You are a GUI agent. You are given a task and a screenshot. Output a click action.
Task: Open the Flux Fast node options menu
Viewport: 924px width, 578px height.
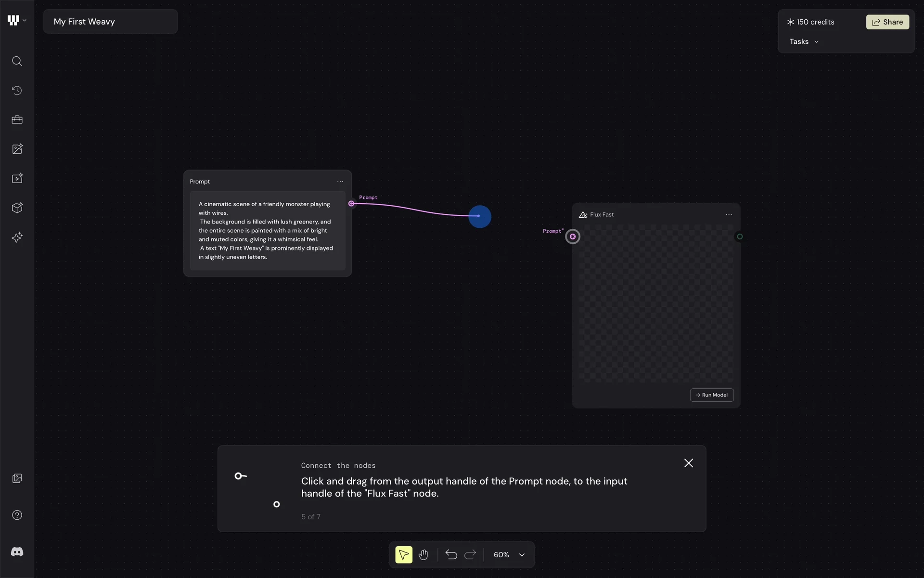[x=729, y=215]
